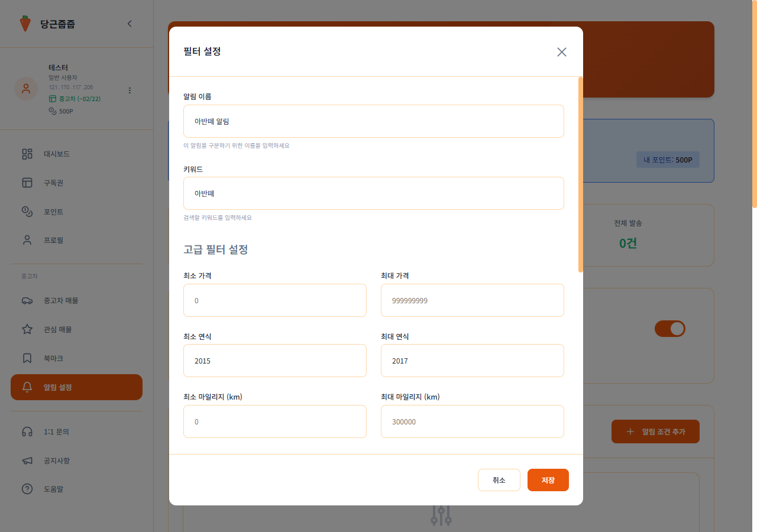757x532 pixels.
Task: Open the 공지사항 megaphone icon
Action: pyautogui.click(x=27, y=460)
